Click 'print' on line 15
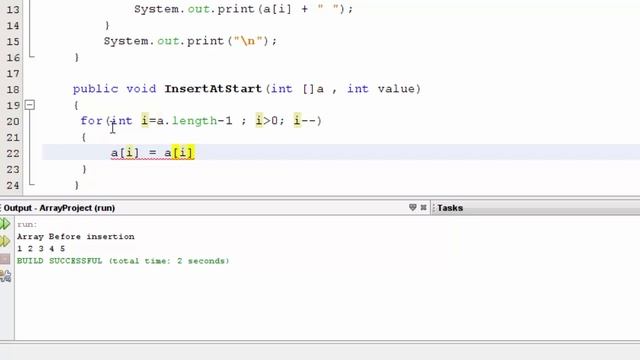 [x=205, y=41]
